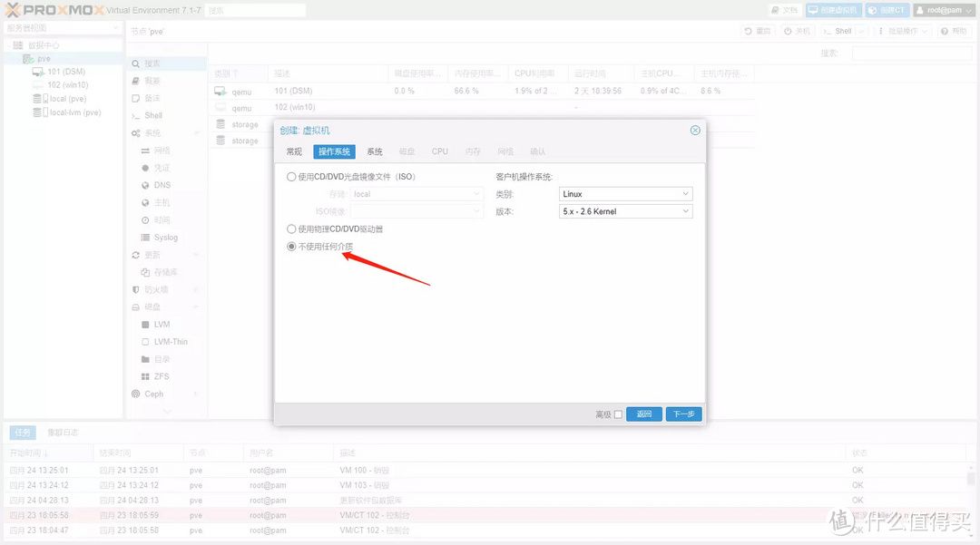
Task: Select local-lvm (pve) storage in tree
Action: pos(75,112)
